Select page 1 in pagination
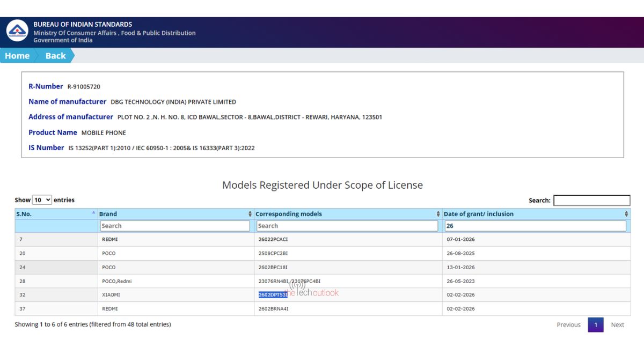Image resolution: width=644 pixels, height=362 pixels. [595, 324]
